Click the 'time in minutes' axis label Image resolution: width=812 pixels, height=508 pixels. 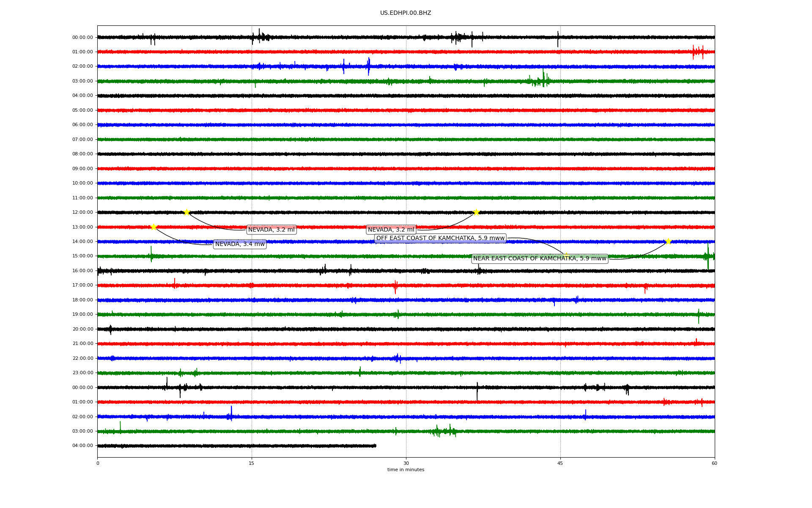pyautogui.click(x=406, y=469)
